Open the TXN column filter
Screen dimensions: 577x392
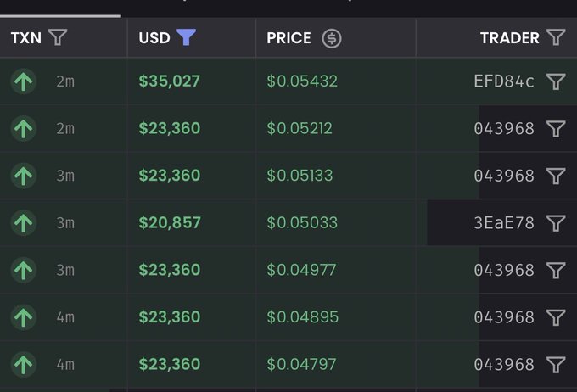[x=58, y=37]
